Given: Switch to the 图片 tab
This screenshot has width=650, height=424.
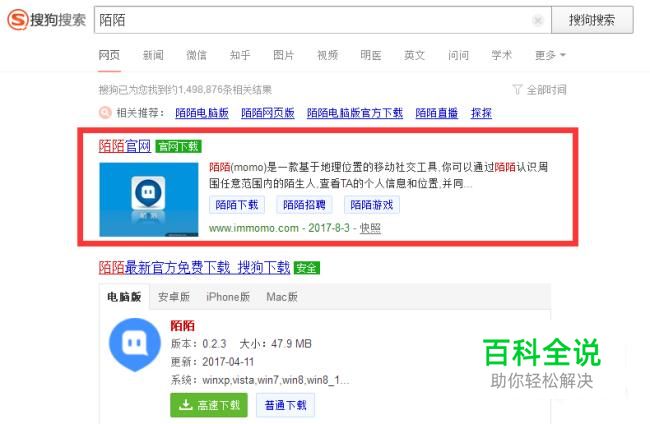Looking at the screenshot, I should point(284,55).
